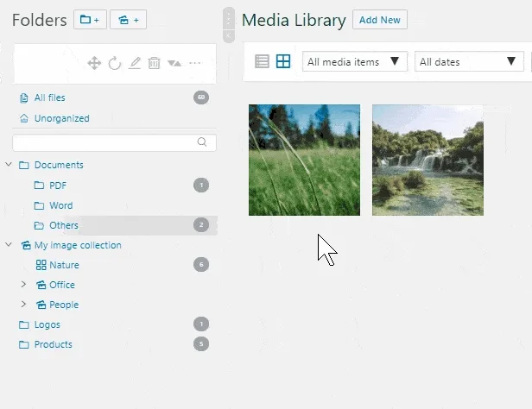
Task: Expand the People collection
Action: tap(24, 305)
